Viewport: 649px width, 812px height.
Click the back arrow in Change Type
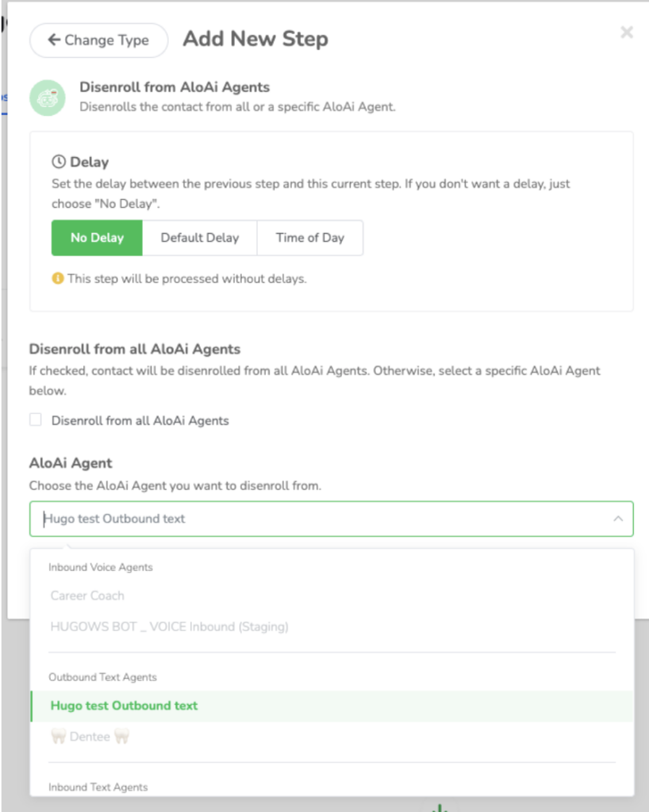[x=54, y=40]
